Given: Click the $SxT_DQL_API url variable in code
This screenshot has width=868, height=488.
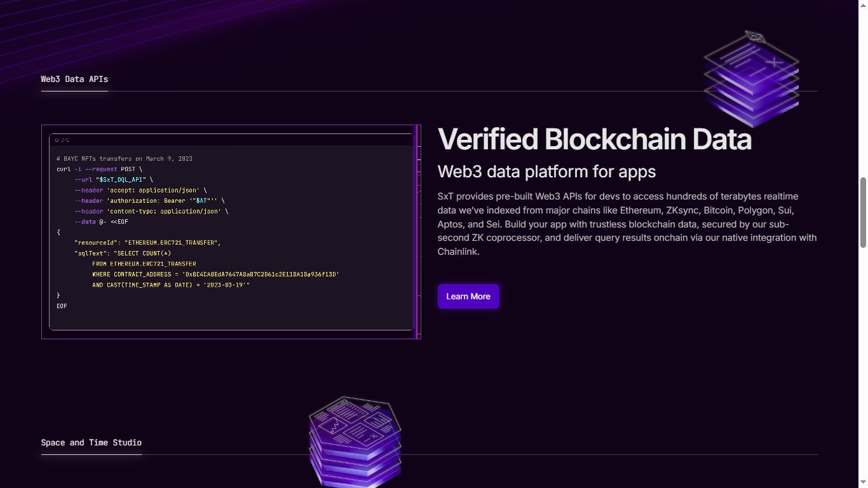Looking at the screenshot, I should 121,180.
